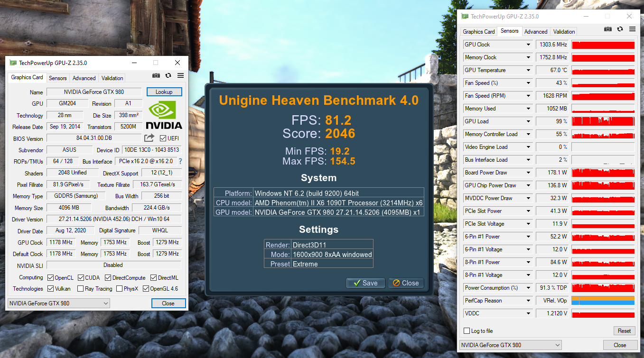Expand the Board Power Draw sensor dropdown

pos(528,173)
